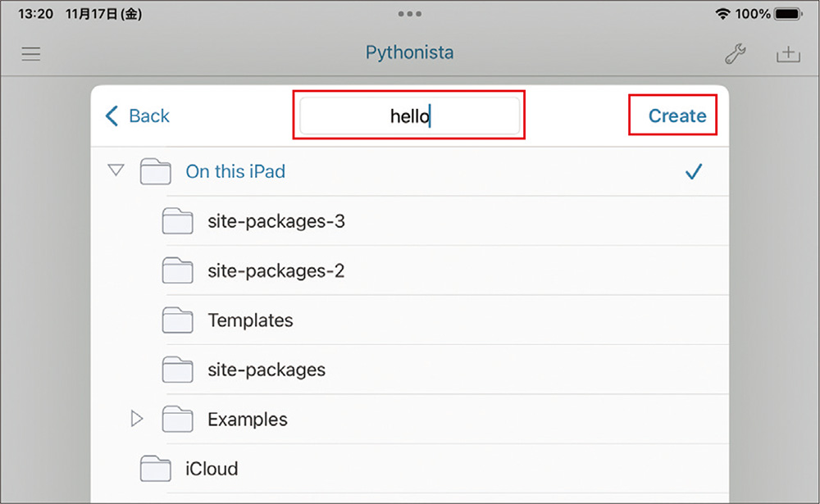Go Back to the previous screen
Image resolution: width=820 pixels, height=504 pixels.
[136, 116]
